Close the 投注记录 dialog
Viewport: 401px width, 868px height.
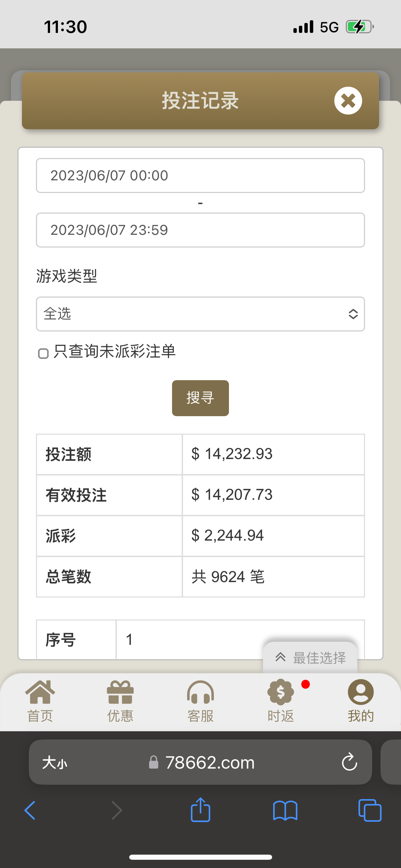pyautogui.click(x=348, y=101)
